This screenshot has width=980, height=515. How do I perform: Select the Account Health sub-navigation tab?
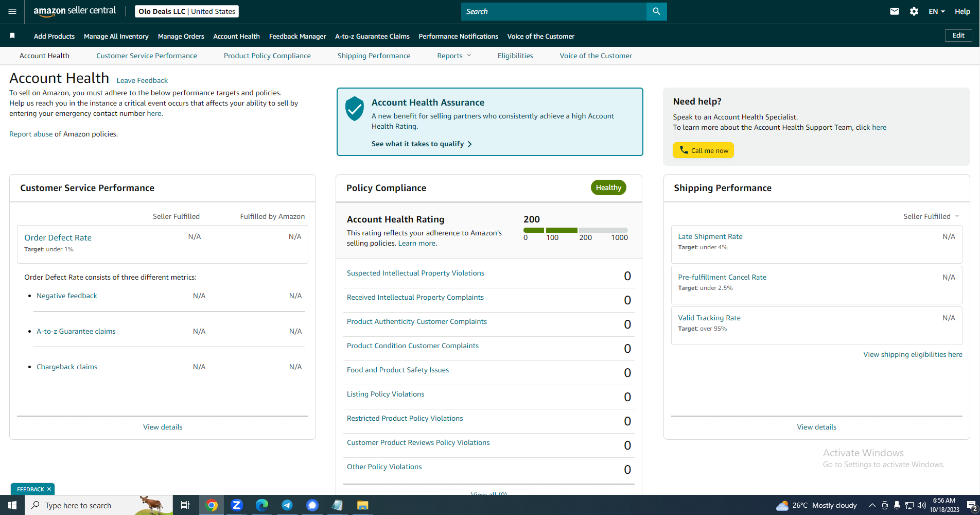pos(44,56)
